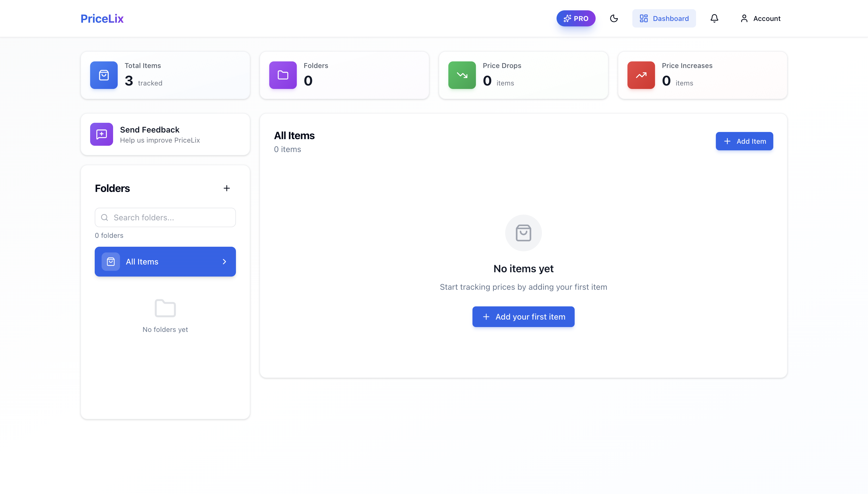
Task: Open the notifications bell
Action: point(714,18)
